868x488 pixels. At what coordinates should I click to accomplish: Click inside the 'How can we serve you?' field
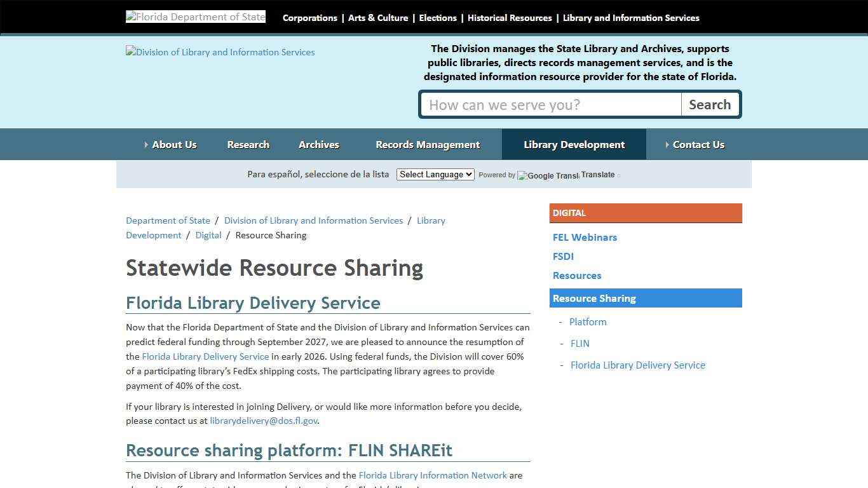550,104
